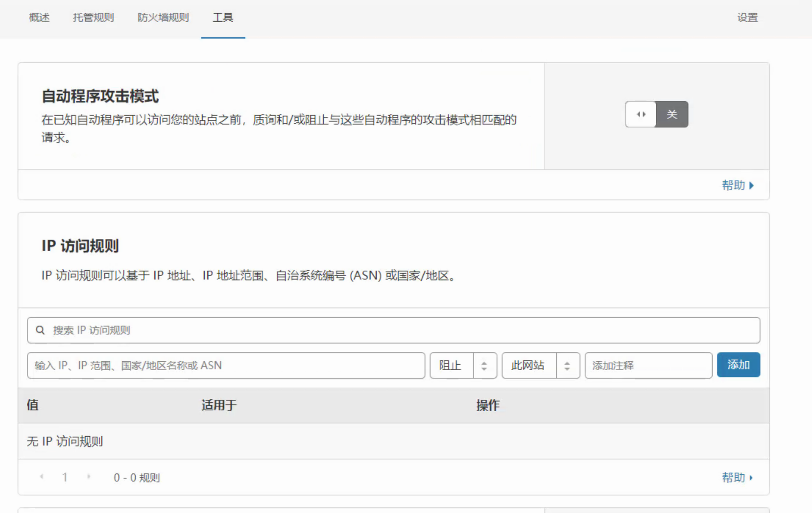Click previous page arrow in pagination

[42, 477]
